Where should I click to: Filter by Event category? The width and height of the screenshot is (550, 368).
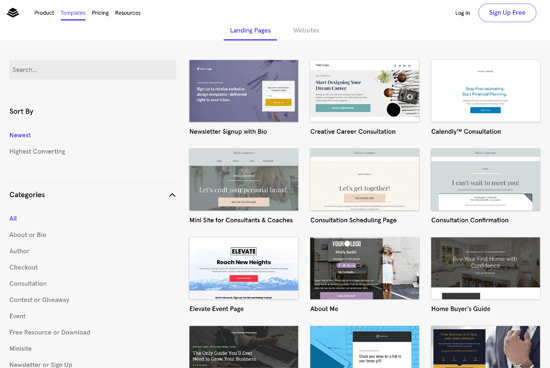[18, 316]
